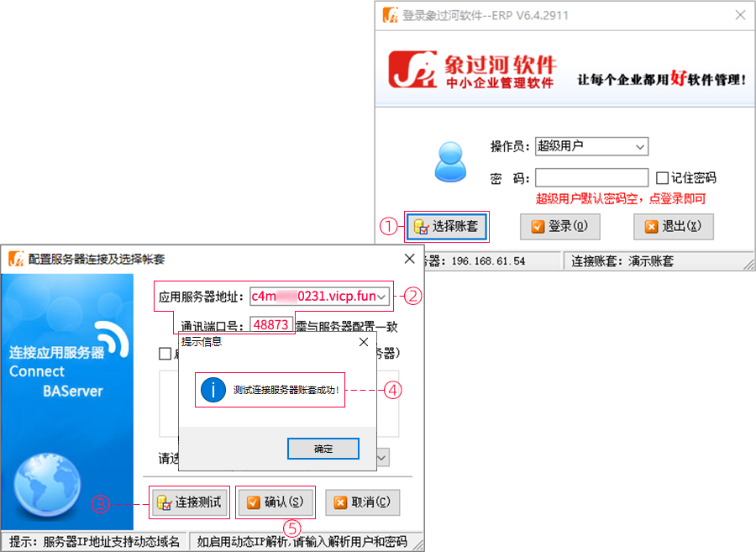Screen dimensions: 756x552
Task: Enable the 记住密码 checkbox
Action: click(662, 178)
